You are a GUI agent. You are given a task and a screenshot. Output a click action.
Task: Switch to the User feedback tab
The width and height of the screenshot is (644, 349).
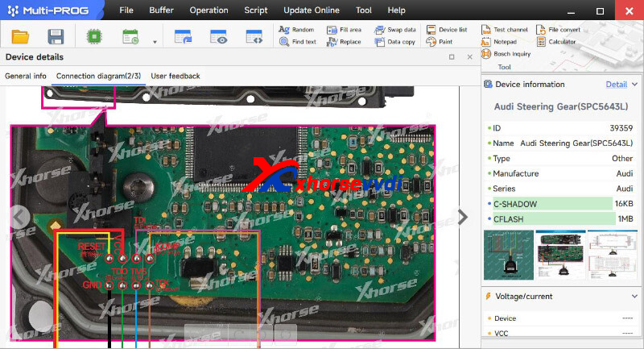175,76
